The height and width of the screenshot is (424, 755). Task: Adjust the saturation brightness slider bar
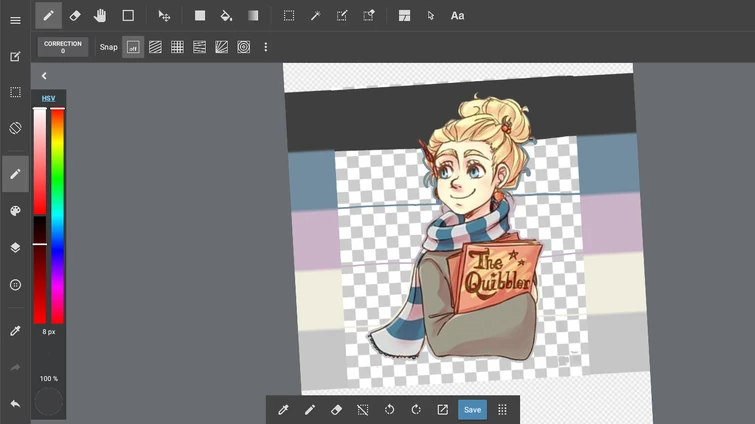40,216
